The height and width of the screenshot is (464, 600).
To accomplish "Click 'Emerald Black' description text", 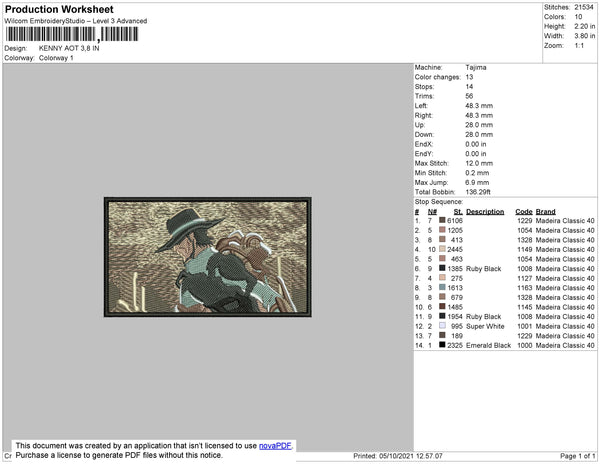I will click(x=488, y=345).
